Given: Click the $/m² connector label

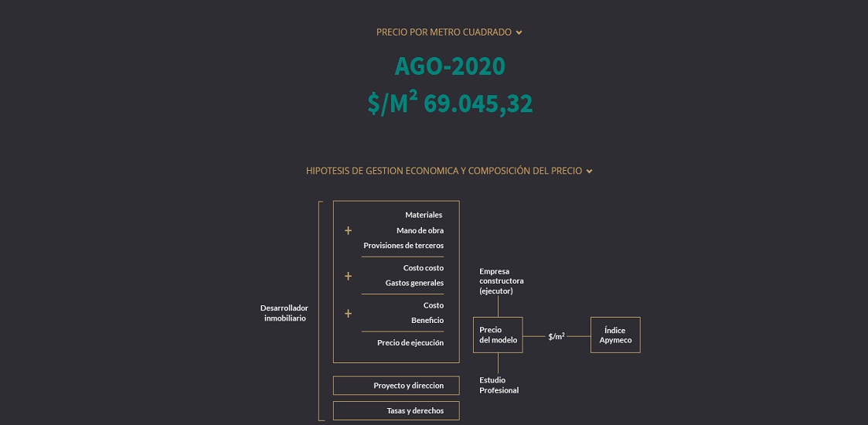Looking at the screenshot, I should (x=557, y=336).
